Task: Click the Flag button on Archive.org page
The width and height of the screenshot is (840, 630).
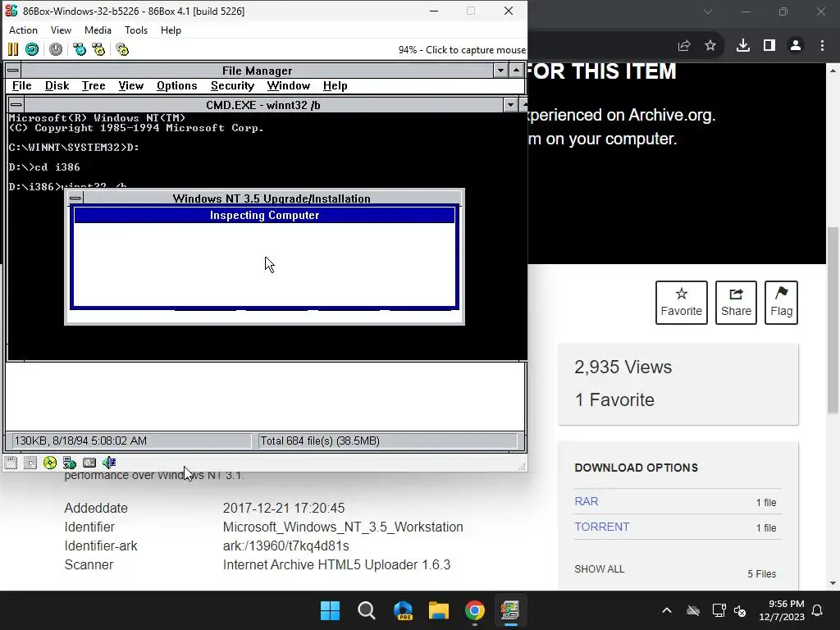Action: (781, 303)
